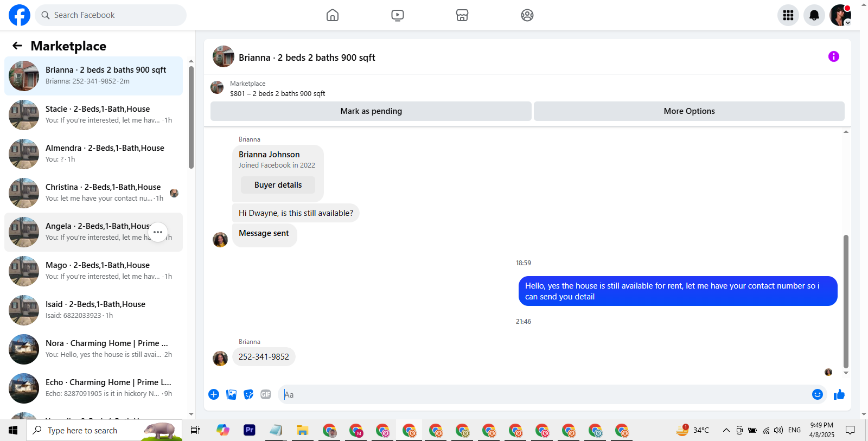Click the blue 'house is still available' reply
The width and height of the screenshot is (868, 441).
678,291
